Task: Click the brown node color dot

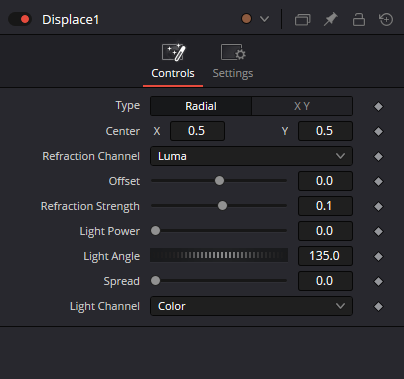Action: (x=246, y=19)
